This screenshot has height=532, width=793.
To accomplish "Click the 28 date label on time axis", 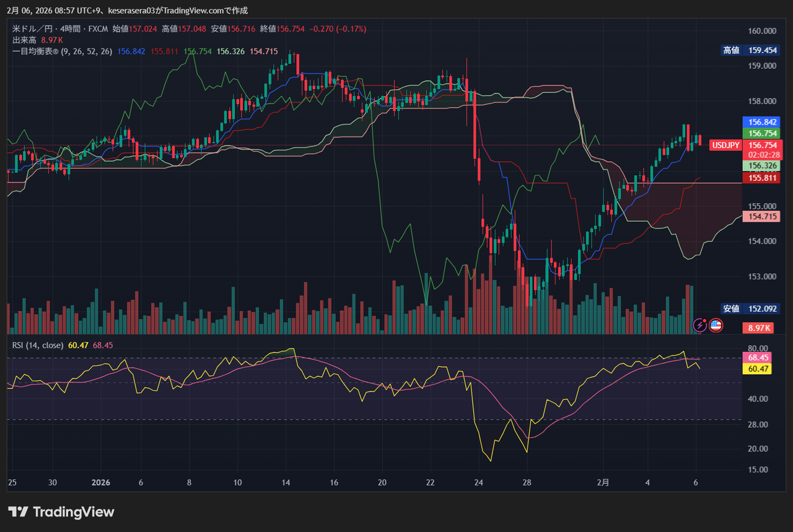I will tap(527, 482).
